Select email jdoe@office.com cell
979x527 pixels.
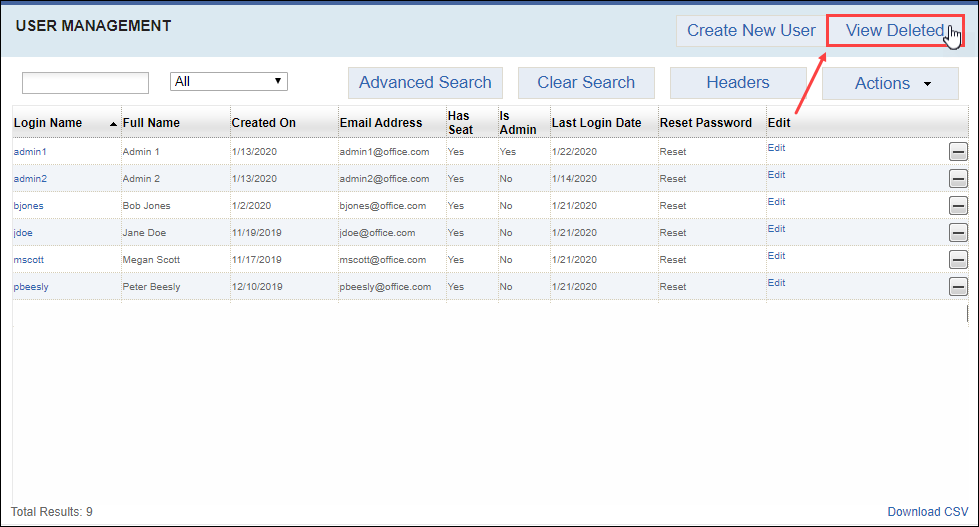[x=377, y=233]
